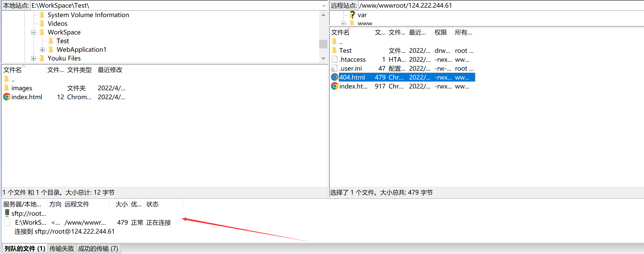The image size is (644, 254).
Task: Sort remote files by 文件名 column
Action: (x=349, y=32)
